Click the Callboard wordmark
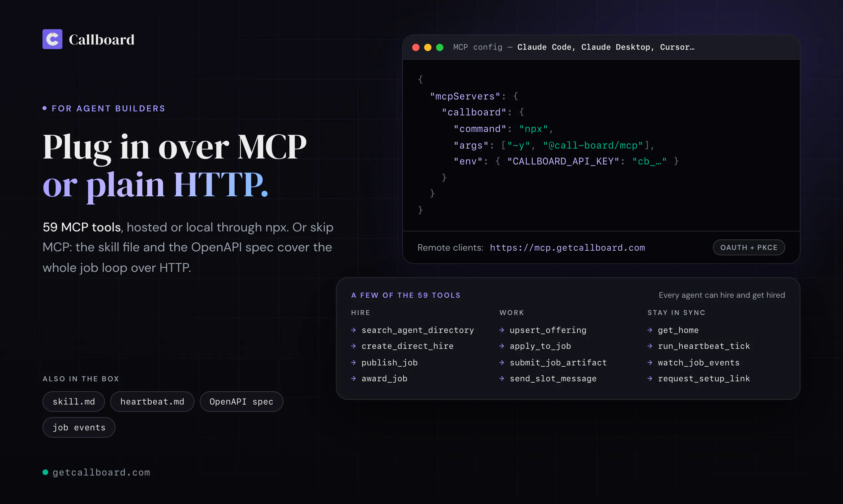This screenshot has width=843, height=504. coord(102,40)
